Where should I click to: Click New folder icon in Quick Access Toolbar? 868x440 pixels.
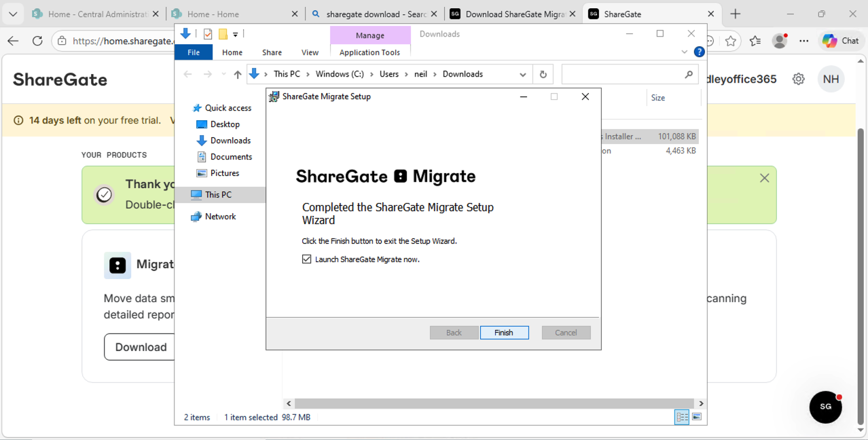pos(223,34)
